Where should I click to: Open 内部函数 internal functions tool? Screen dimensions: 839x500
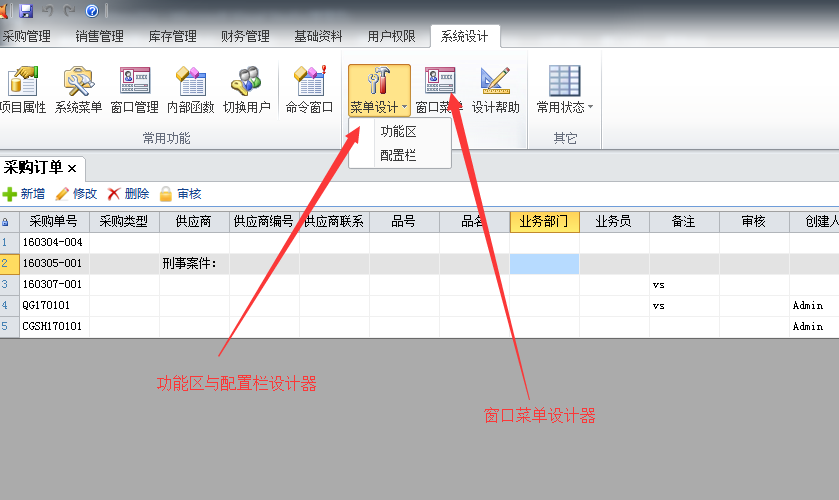190,90
